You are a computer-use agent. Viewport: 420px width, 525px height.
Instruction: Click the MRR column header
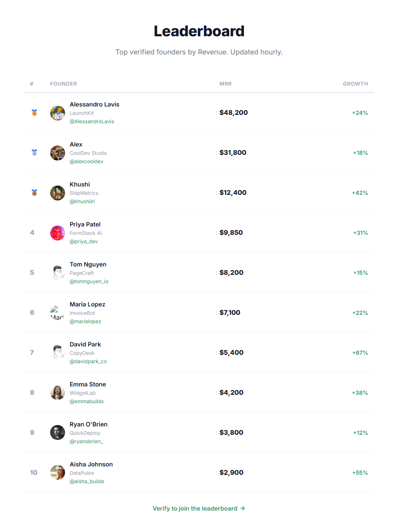pyautogui.click(x=225, y=84)
